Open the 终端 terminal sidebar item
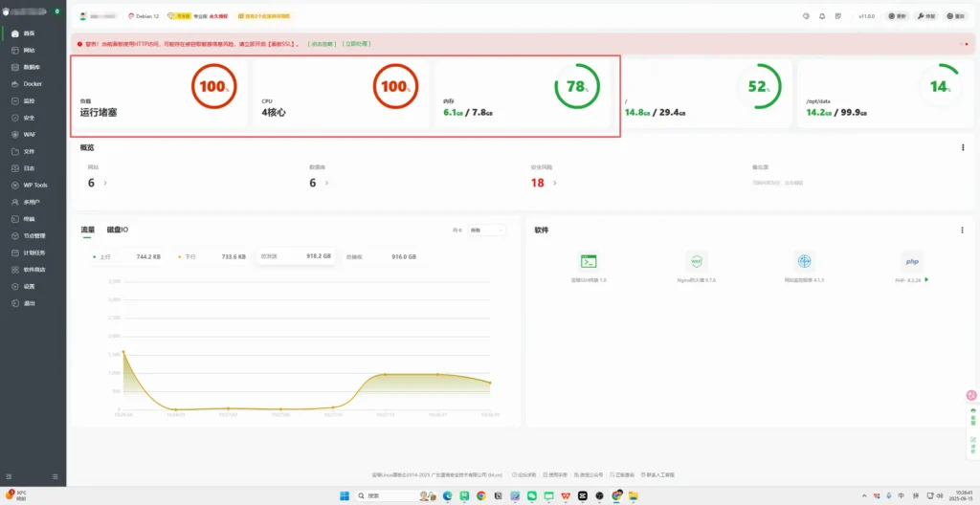The image size is (980, 505). (x=33, y=219)
